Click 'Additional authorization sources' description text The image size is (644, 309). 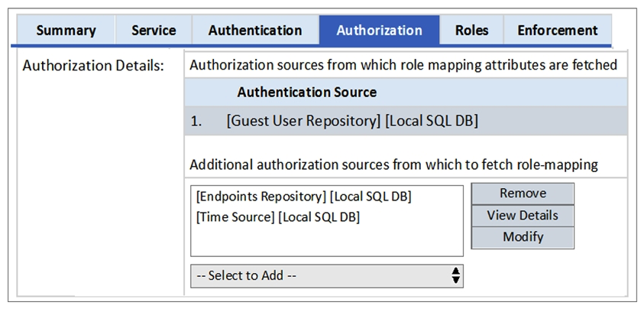pos(393,165)
